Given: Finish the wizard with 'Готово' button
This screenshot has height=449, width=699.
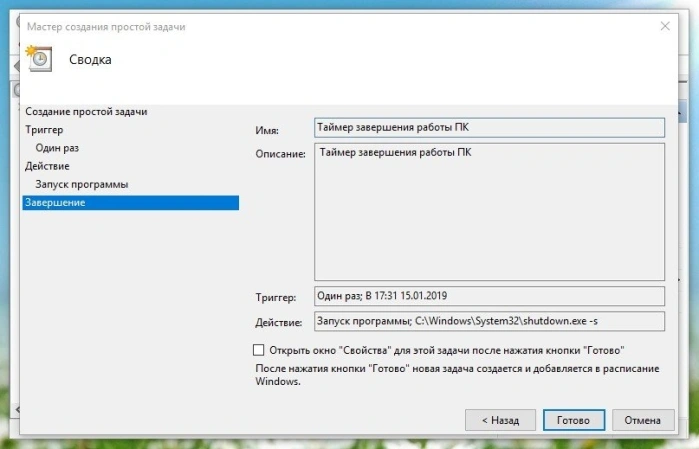Looking at the screenshot, I should (x=574, y=420).
